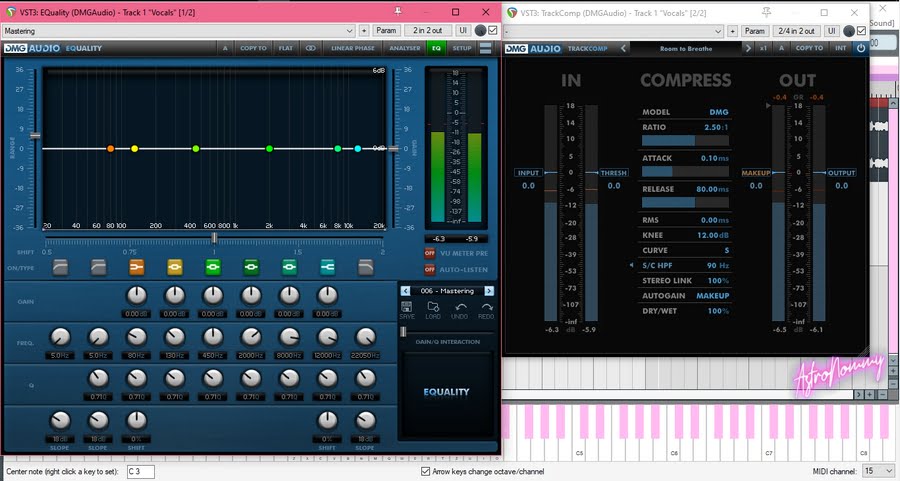Click the yellow 130Hz band type button

pos(175,267)
